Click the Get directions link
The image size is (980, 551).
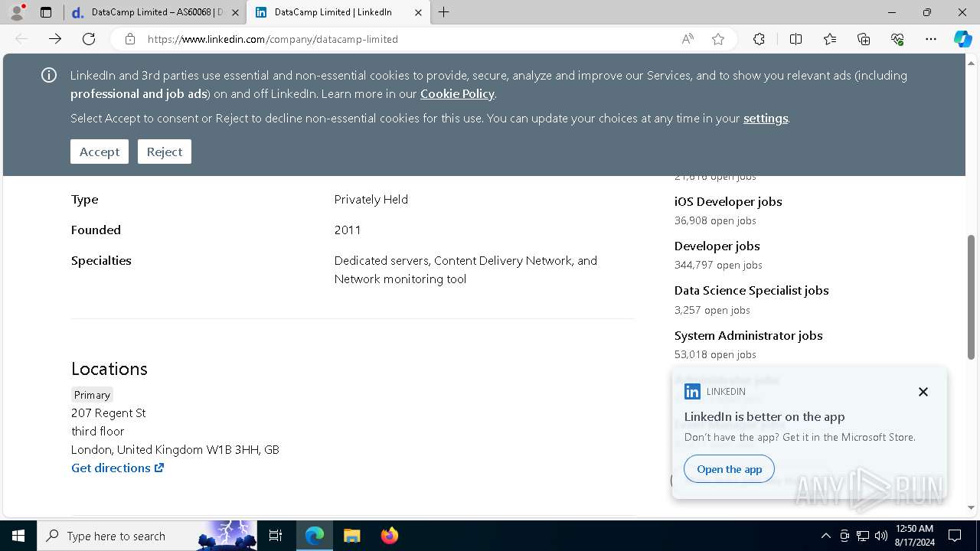click(x=117, y=468)
